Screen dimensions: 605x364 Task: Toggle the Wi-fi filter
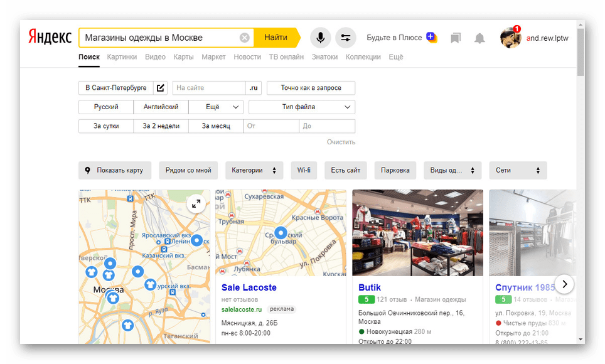click(x=304, y=170)
